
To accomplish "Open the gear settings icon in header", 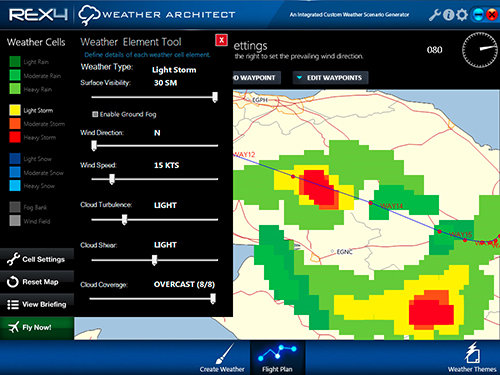I will pyautogui.click(x=462, y=15).
